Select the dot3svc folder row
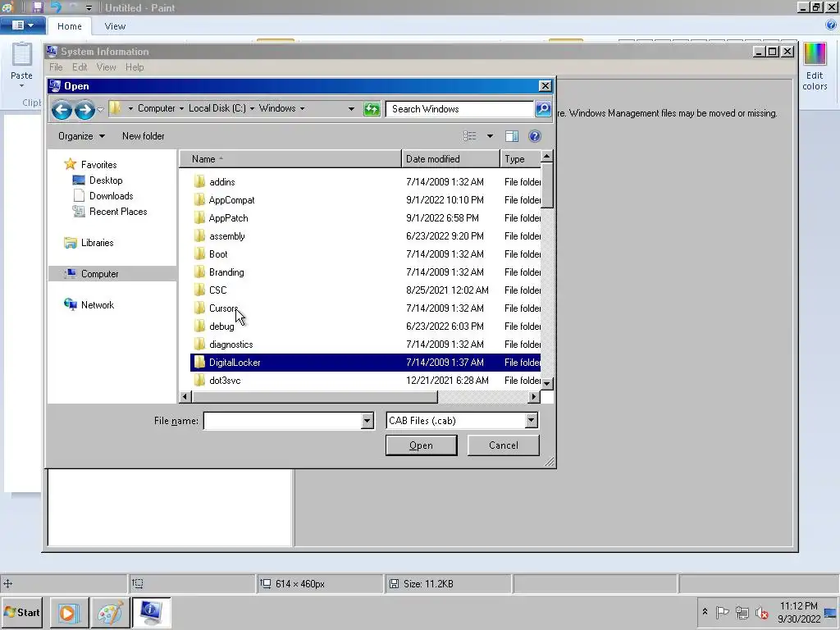 coord(365,381)
